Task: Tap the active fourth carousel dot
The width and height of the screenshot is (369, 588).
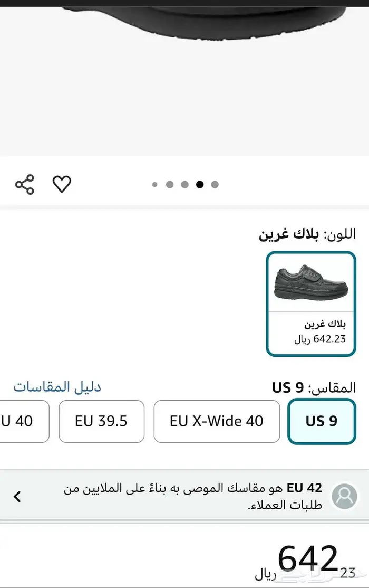Action: tap(200, 185)
